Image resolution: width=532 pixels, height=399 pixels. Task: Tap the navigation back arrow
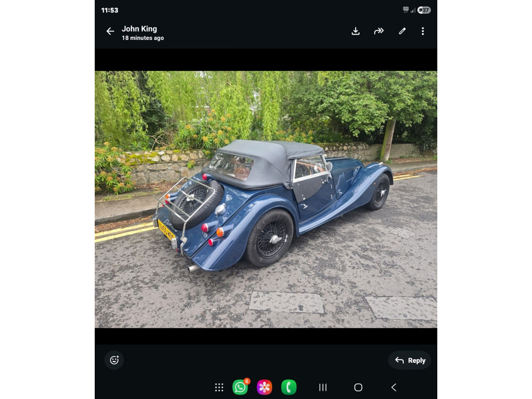point(394,388)
